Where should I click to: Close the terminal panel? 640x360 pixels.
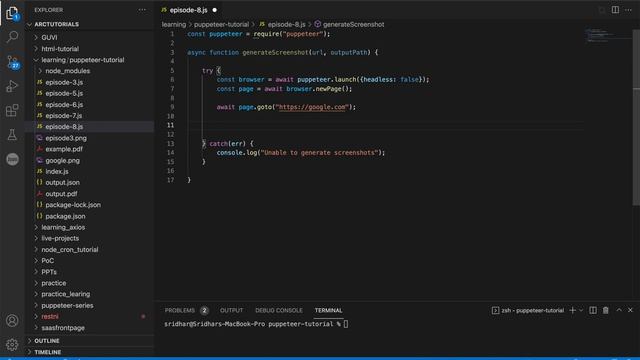point(630,310)
